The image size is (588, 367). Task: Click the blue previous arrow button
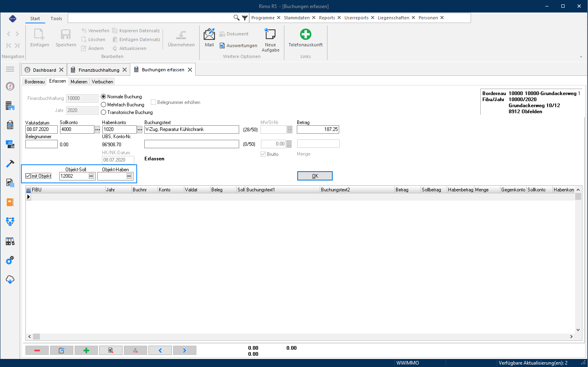click(x=160, y=350)
